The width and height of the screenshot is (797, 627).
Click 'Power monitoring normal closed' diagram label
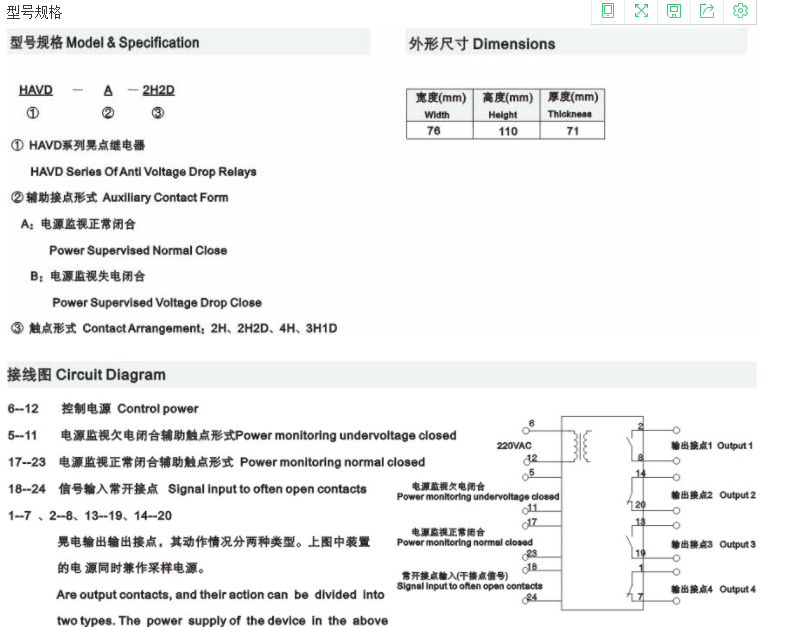point(465,543)
